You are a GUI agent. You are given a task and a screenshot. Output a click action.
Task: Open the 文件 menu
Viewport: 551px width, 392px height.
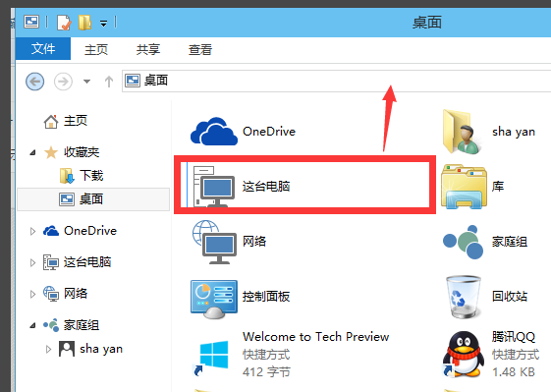tap(43, 49)
